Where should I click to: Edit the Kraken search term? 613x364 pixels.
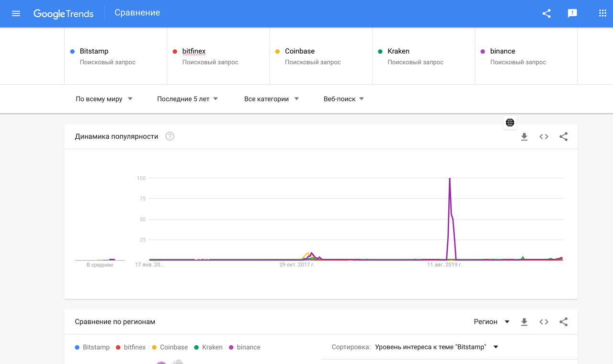coord(423,56)
